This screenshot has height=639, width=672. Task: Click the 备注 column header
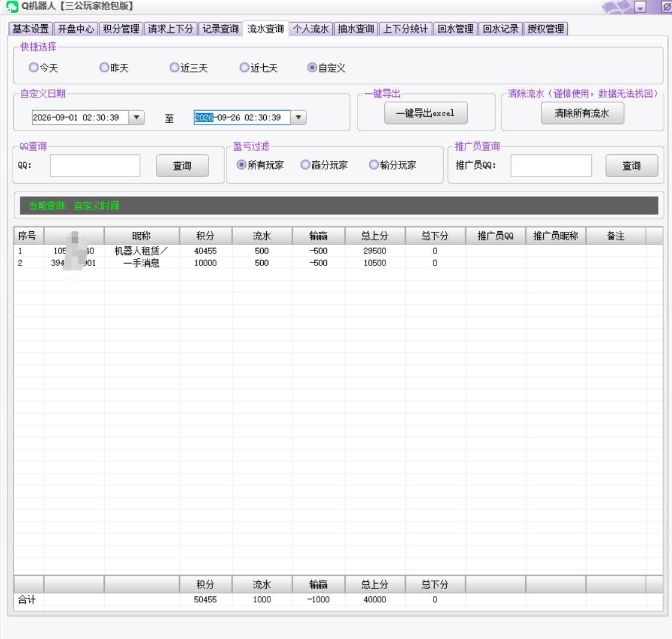pyautogui.click(x=616, y=235)
